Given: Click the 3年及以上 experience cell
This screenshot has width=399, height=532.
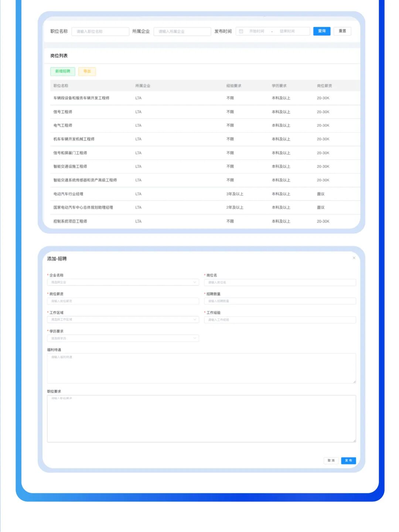Looking at the screenshot, I should coord(235,194).
